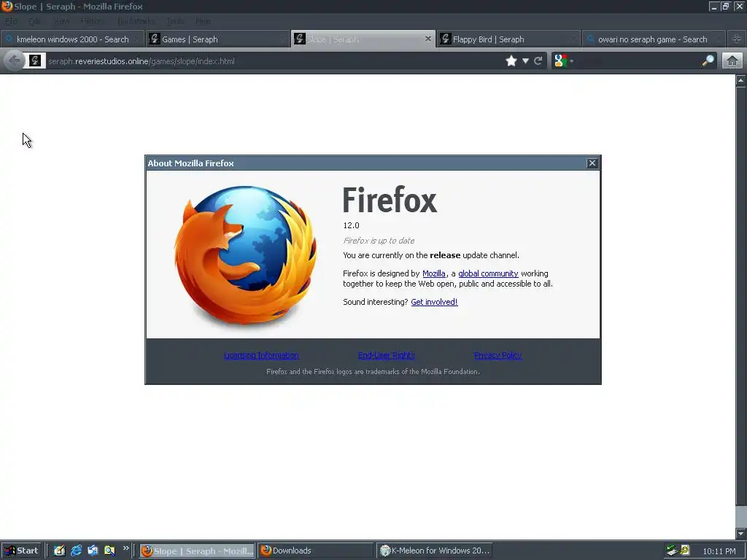Open the Windows Start menu

[x=21, y=551]
